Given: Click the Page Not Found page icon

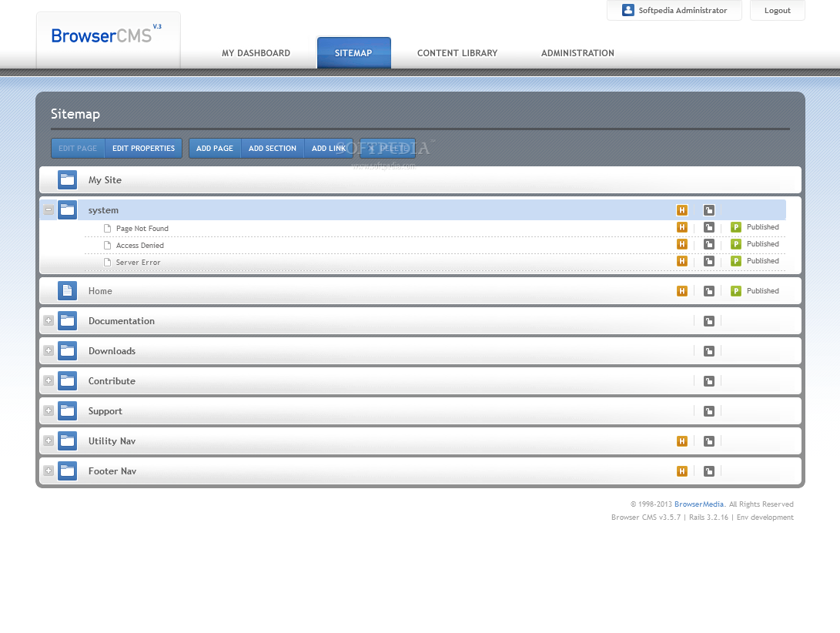Looking at the screenshot, I should (108, 229).
